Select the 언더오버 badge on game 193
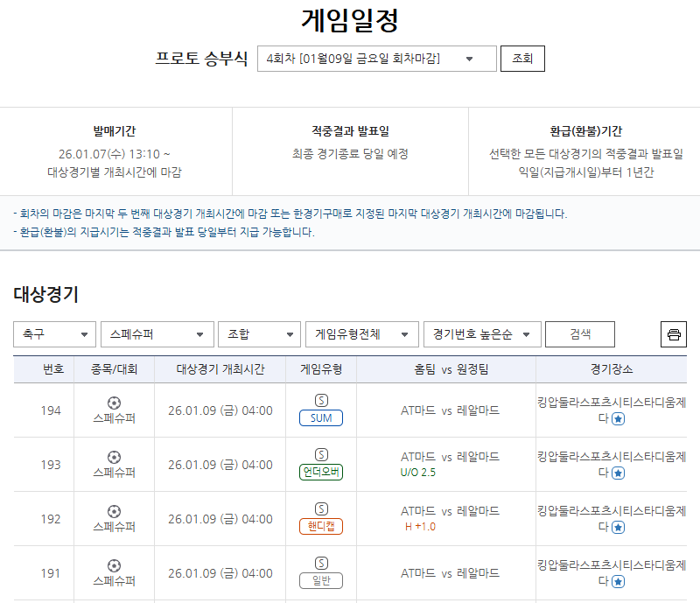This screenshot has width=700, height=603. point(320,473)
